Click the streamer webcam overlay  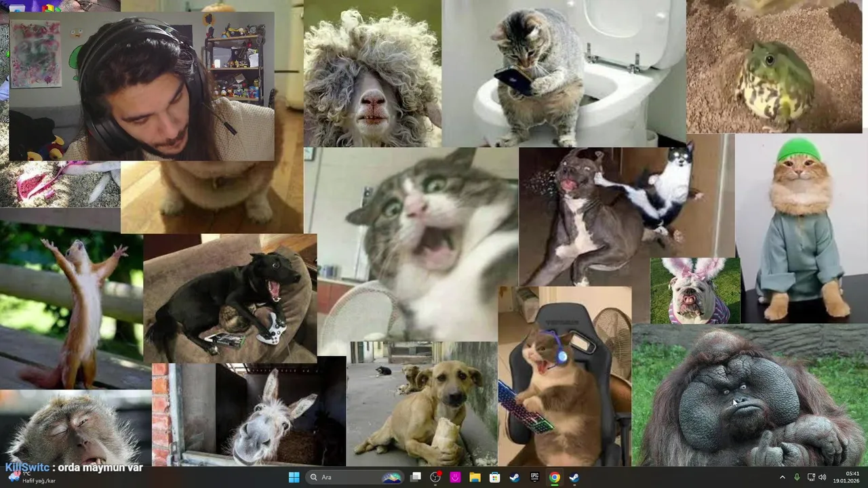[142, 86]
